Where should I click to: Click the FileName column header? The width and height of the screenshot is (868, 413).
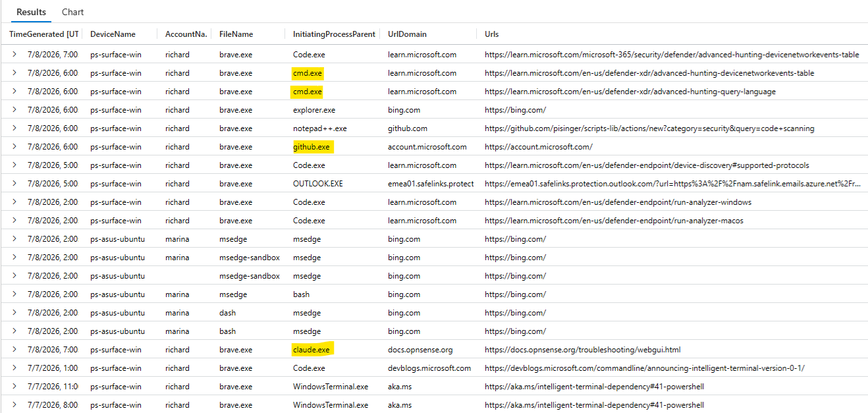point(236,34)
